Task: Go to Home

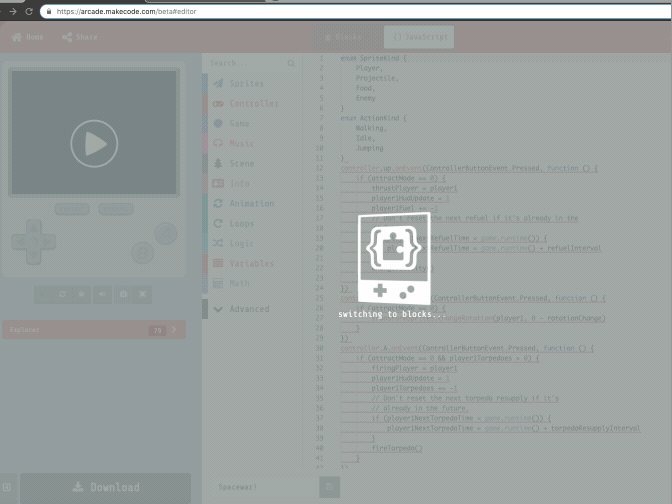Action: [x=27, y=37]
